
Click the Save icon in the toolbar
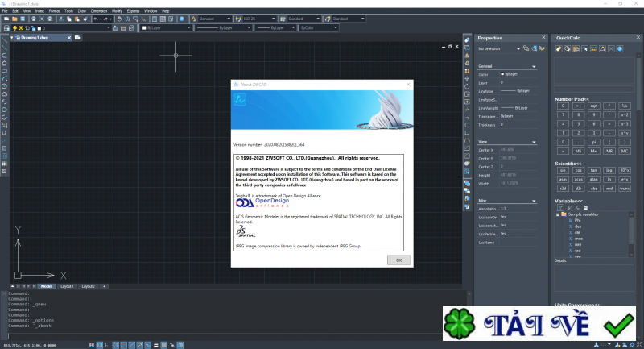[23, 19]
